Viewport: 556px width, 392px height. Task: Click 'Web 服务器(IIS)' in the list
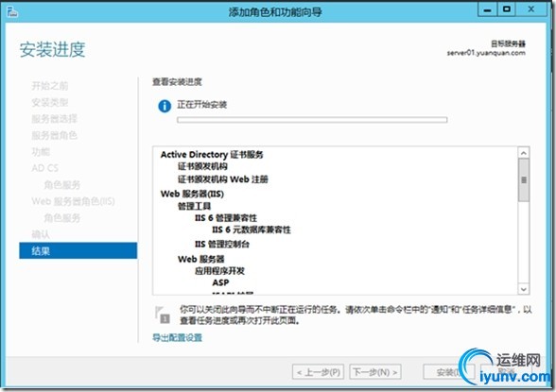click(x=192, y=194)
